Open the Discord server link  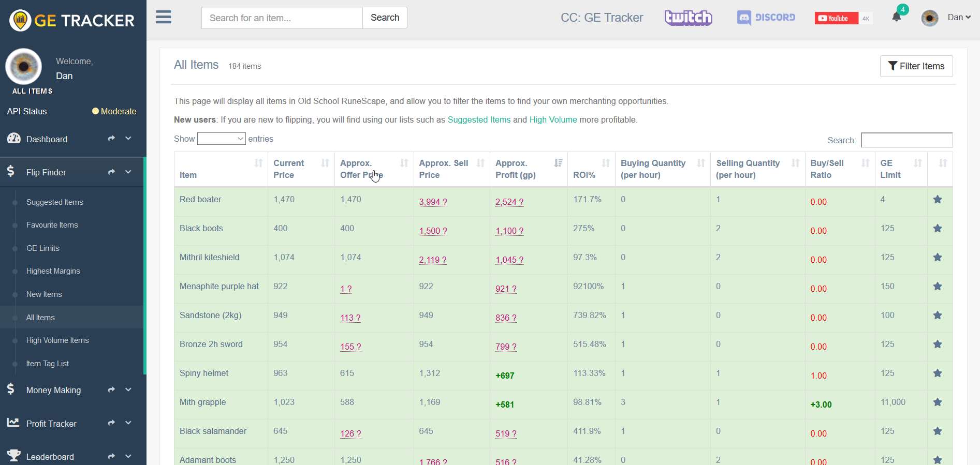[x=766, y=18]
